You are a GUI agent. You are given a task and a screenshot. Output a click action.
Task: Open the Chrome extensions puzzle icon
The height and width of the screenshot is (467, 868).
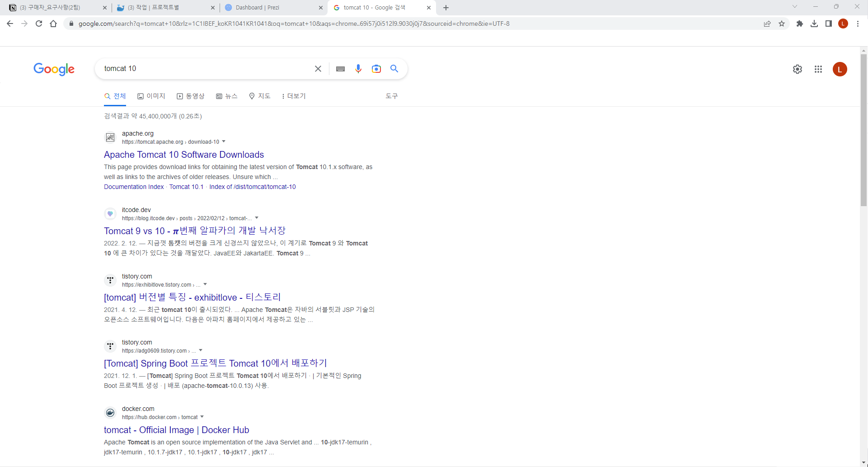click(x=800, y=24)
